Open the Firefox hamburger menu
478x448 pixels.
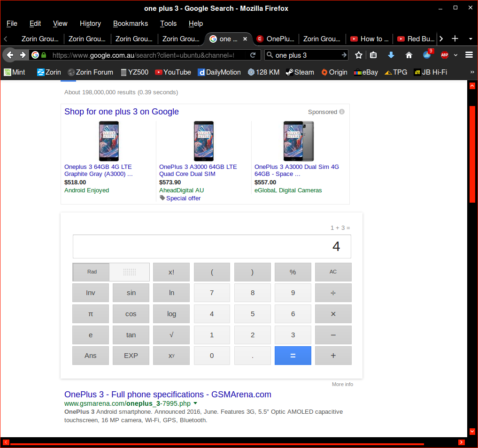point(469,55)
